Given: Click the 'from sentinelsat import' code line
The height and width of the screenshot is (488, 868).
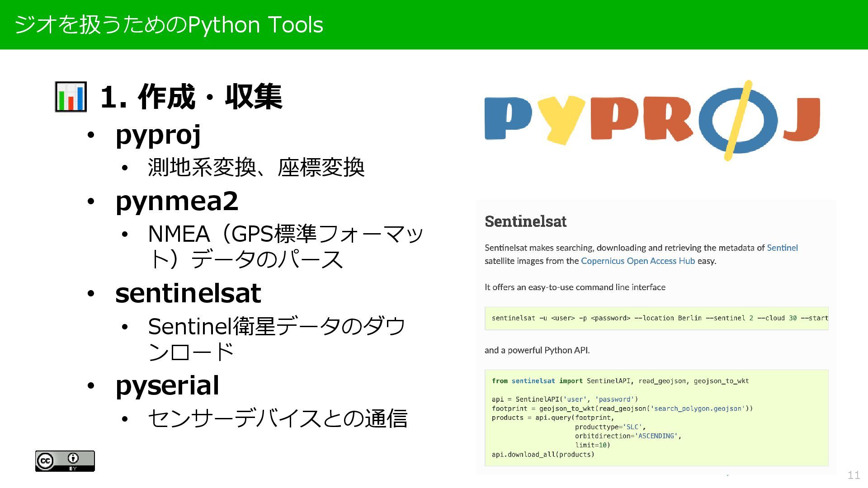Looking at the screenshot, I should [x=620, y=381].
